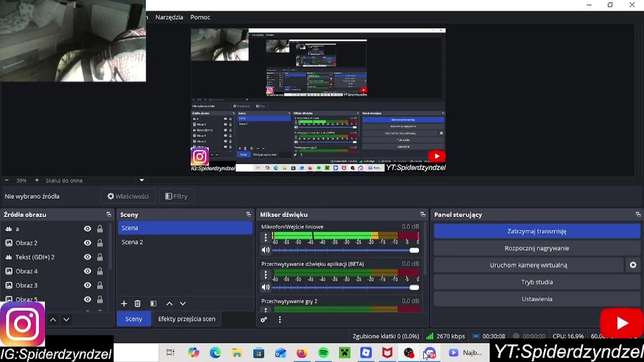644x362 pixels.
Task: Select the Obraz 4 source row
Action: (55, 271)
